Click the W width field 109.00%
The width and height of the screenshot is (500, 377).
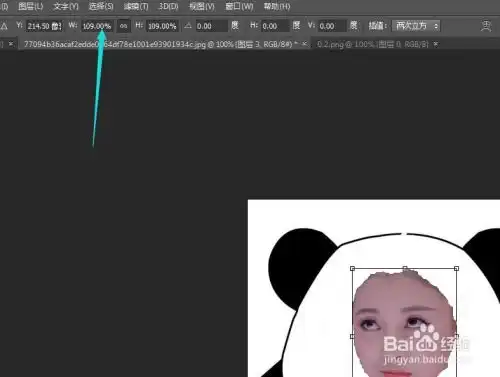click(97, 26)
